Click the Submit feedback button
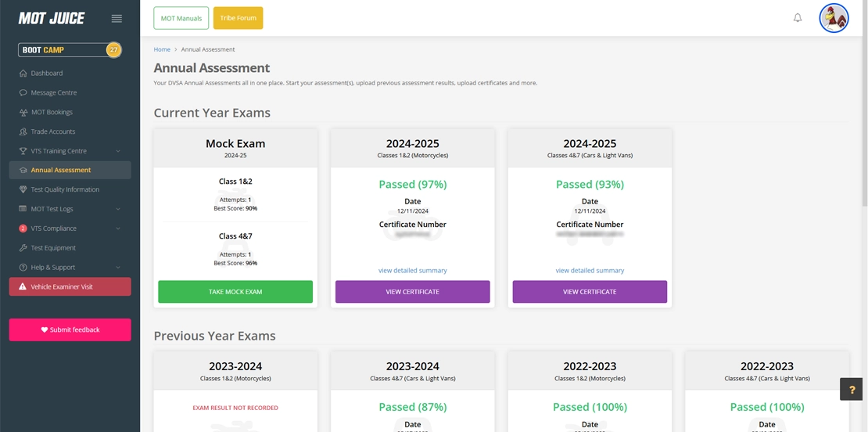Screen dimensions: 868x432 [x=70, y=329]
